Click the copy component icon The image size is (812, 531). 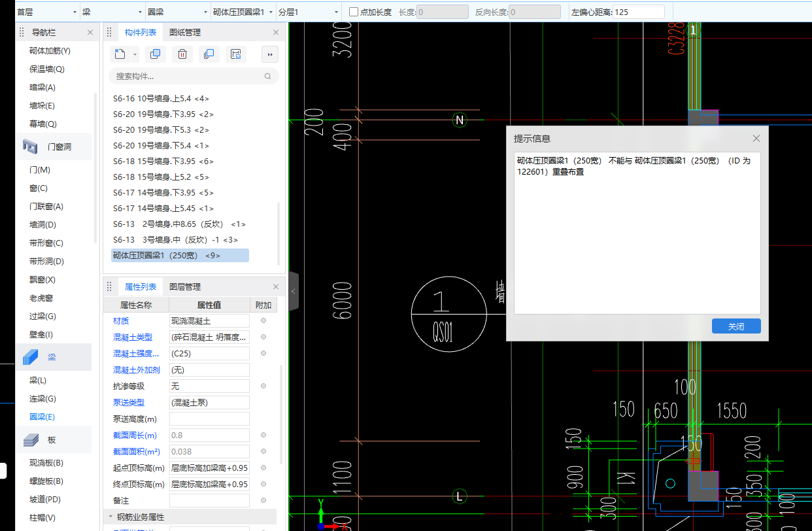(156, 54)
